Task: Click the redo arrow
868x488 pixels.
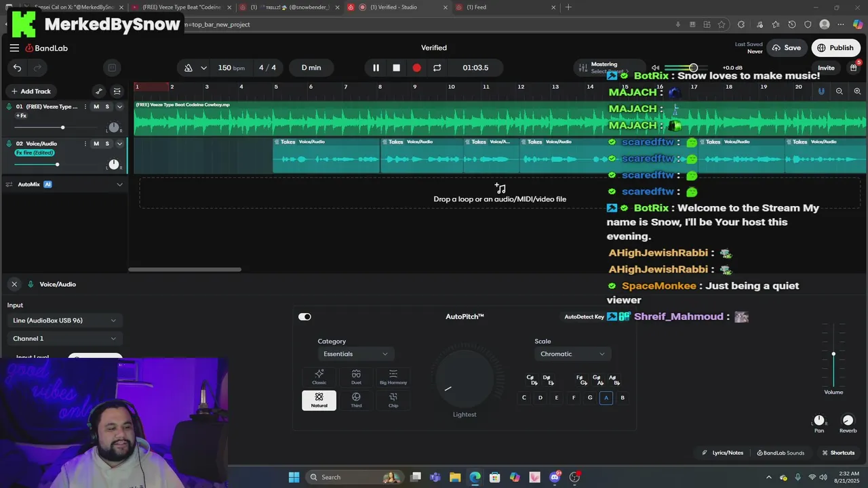Action: [x=38, y=68]
